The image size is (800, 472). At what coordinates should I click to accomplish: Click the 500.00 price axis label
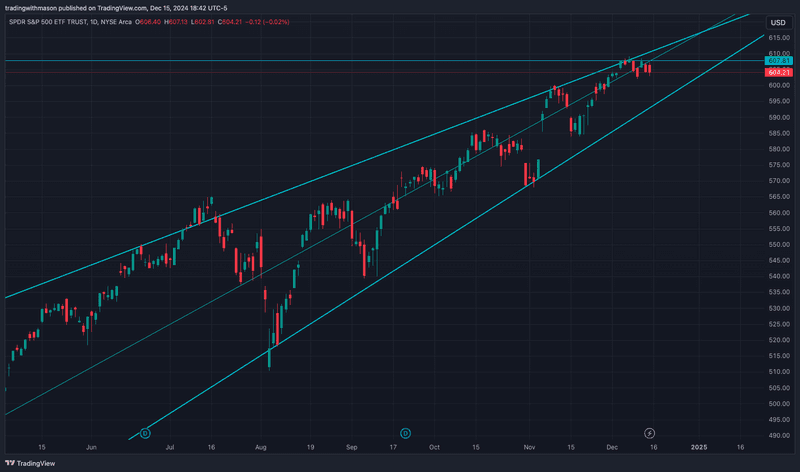[779, 404]
